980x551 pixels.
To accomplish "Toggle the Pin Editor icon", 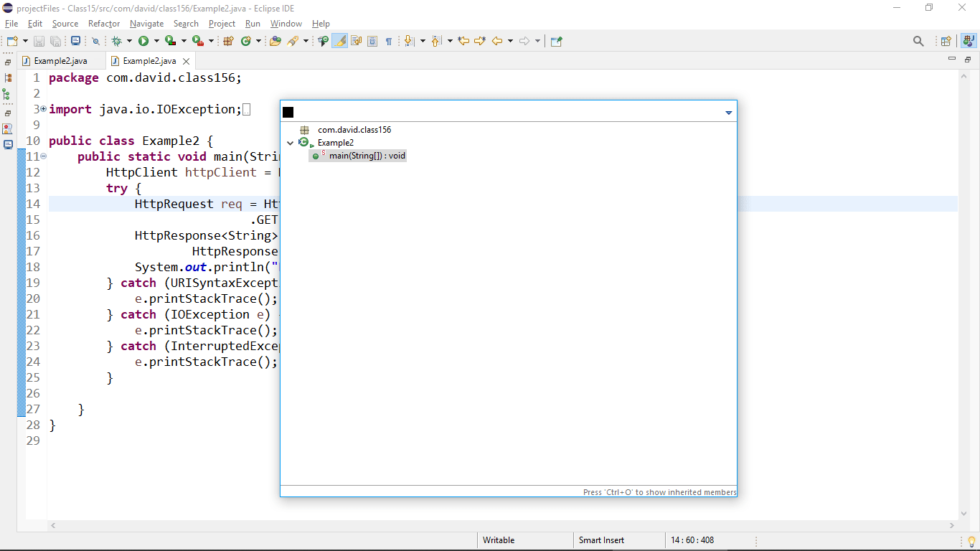I will [x=556, y=41].
